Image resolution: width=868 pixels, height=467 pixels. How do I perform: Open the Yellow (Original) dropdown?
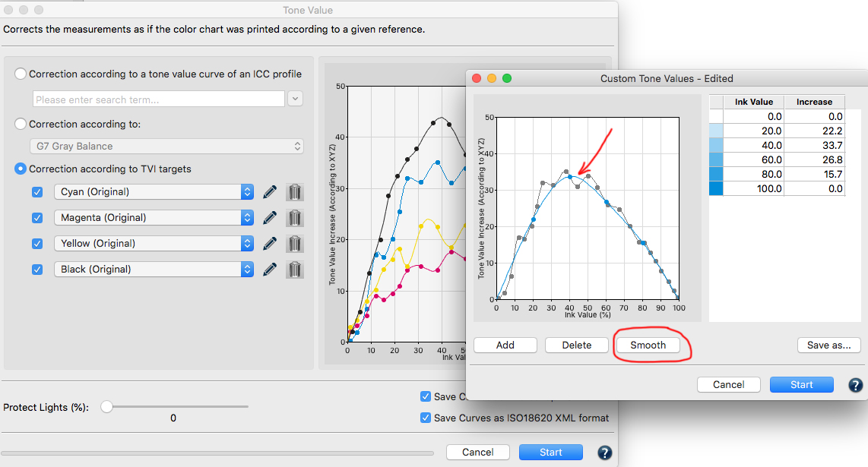pos(154,244)
